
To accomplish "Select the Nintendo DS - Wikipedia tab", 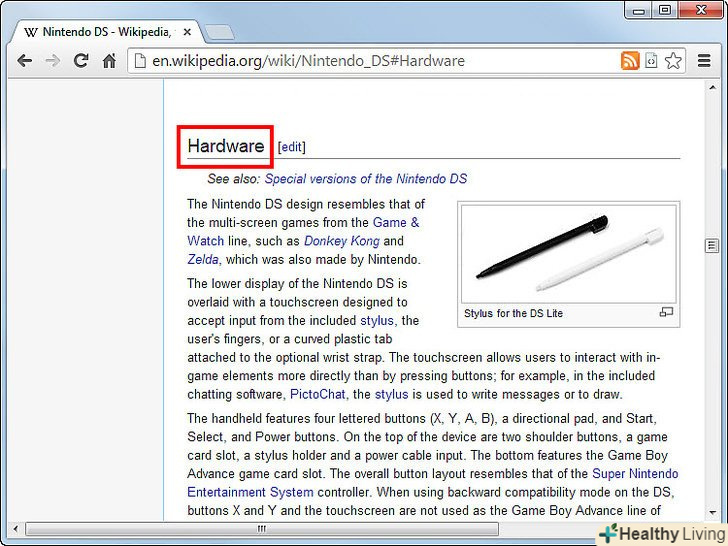I will pyautogui.click(x=107, y=32).
